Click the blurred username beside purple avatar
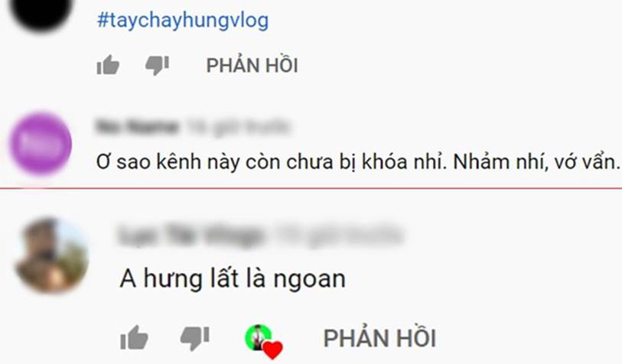Screen dimensions: 622x364 pos(137,127)
